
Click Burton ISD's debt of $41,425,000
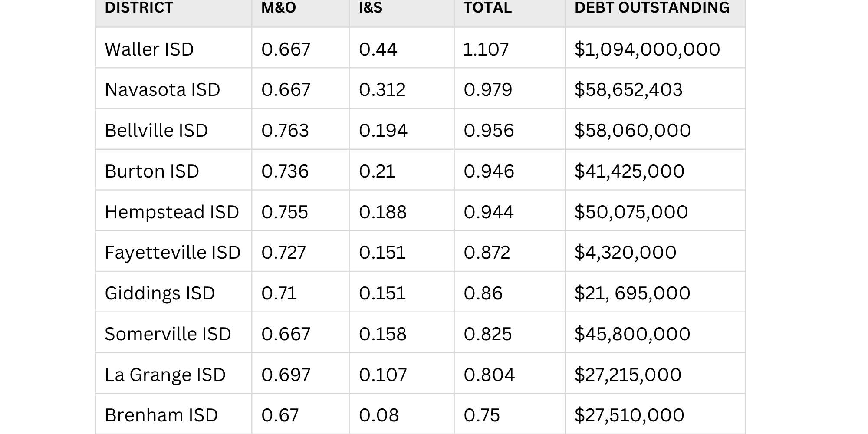629,171
